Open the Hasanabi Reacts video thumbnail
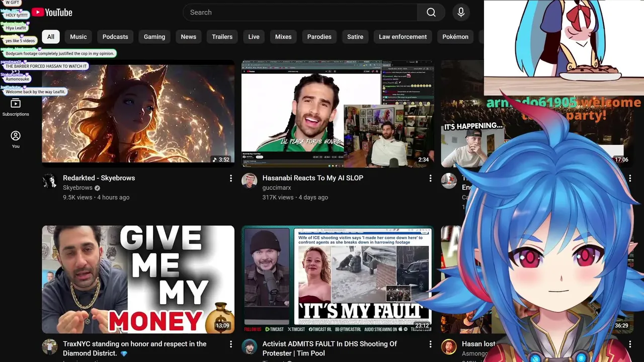Viewport: 644px width, 362px height. coord(338,114)
